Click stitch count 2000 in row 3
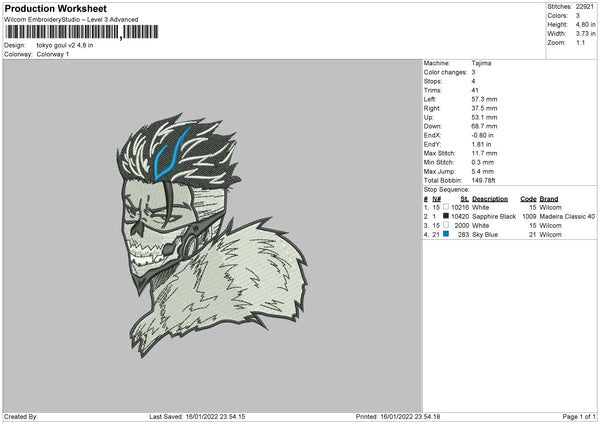The image size is (600, 424). [x=461, y=226]
